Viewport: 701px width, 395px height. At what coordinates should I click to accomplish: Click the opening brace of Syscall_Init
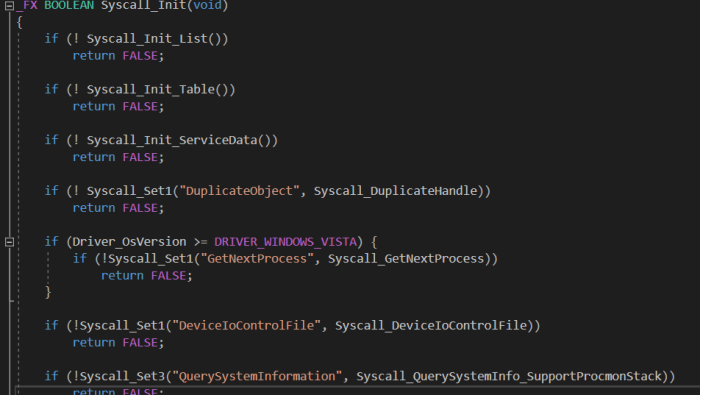click(19, 22)
